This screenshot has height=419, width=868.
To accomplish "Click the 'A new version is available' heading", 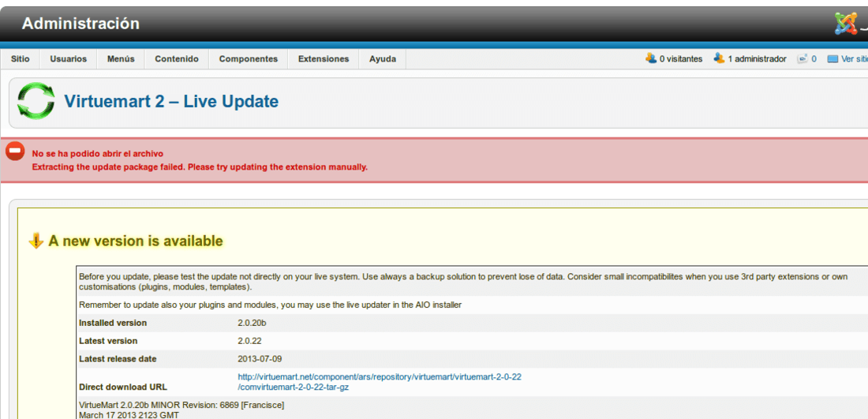I will [136, 241].
